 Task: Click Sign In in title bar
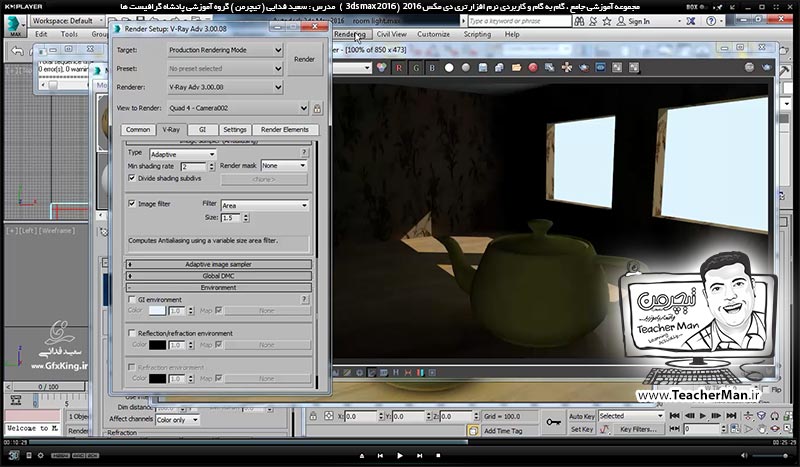[x=638, y=21]
